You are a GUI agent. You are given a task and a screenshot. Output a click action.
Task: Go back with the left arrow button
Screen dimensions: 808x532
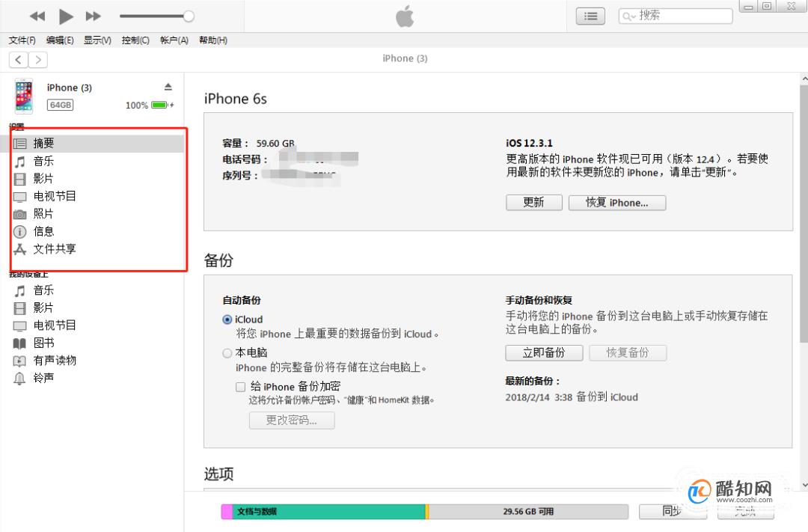19,60
